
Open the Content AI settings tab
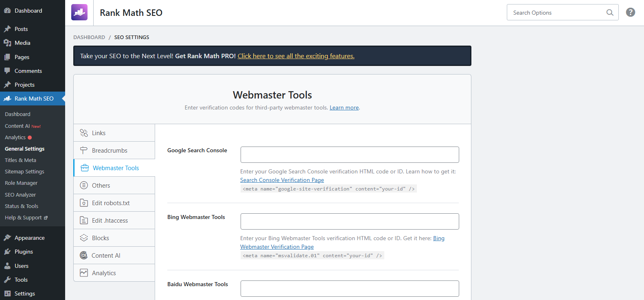pyautogui.click(x=114, y=256)
